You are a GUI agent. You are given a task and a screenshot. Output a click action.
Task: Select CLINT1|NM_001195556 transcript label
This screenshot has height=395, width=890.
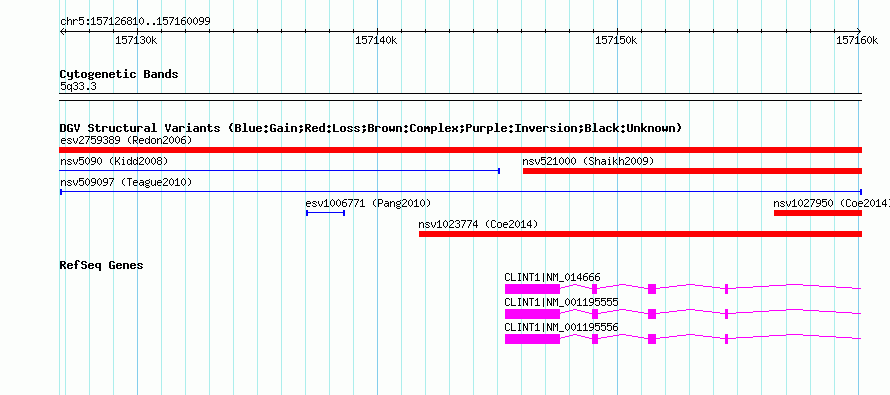(x=561, y=327)
